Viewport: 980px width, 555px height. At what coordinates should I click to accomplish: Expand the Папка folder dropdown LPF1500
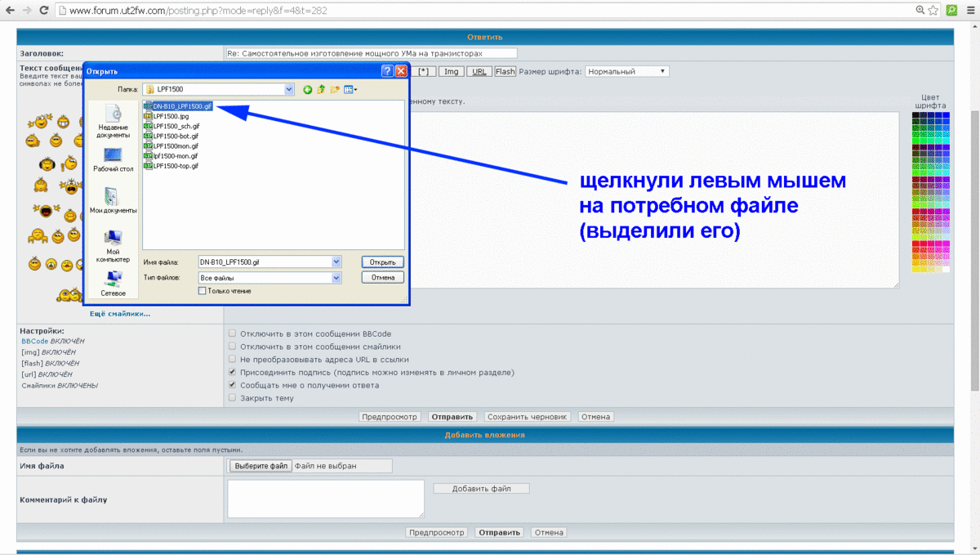[289, 89]
